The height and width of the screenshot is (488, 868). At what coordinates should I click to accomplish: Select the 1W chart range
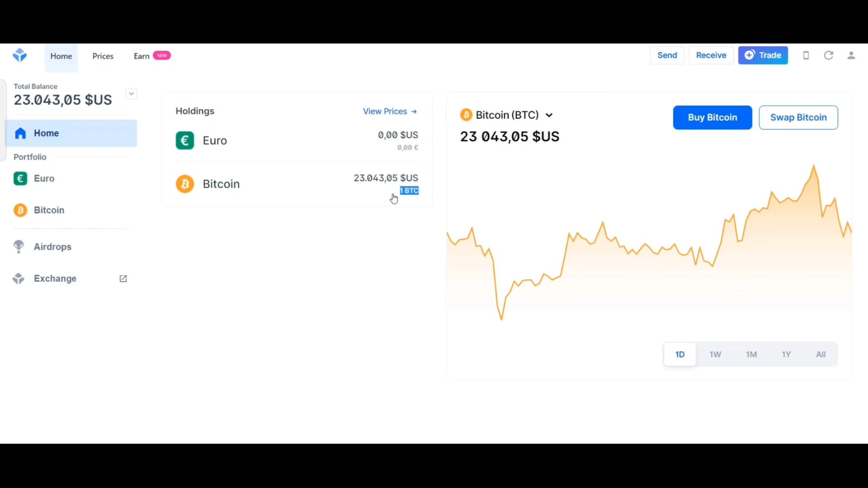point(715,354)
